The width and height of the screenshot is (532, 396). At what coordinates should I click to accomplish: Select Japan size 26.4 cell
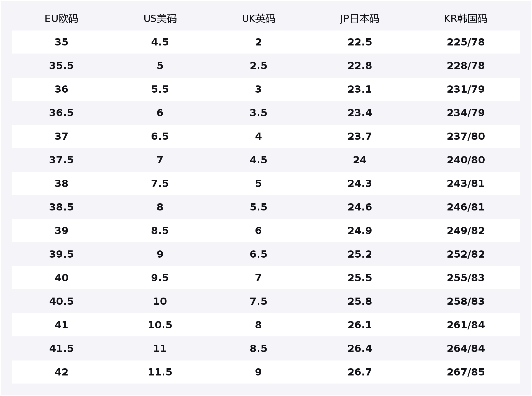coord(359,349)
